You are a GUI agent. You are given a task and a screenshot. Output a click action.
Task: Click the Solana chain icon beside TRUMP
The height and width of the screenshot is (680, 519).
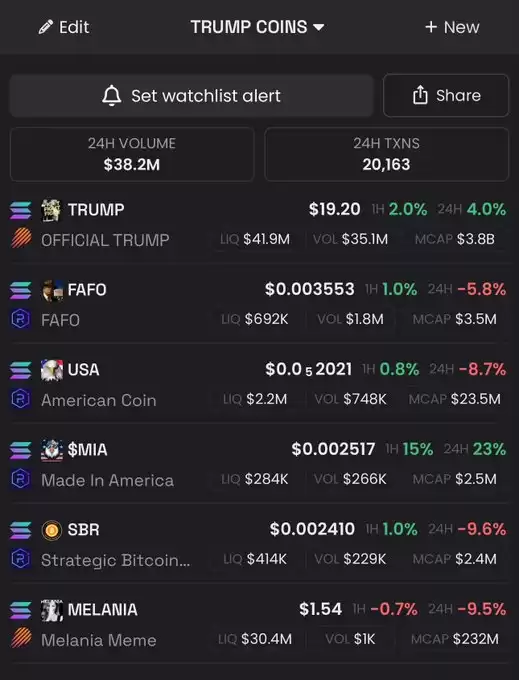[21, 210]
